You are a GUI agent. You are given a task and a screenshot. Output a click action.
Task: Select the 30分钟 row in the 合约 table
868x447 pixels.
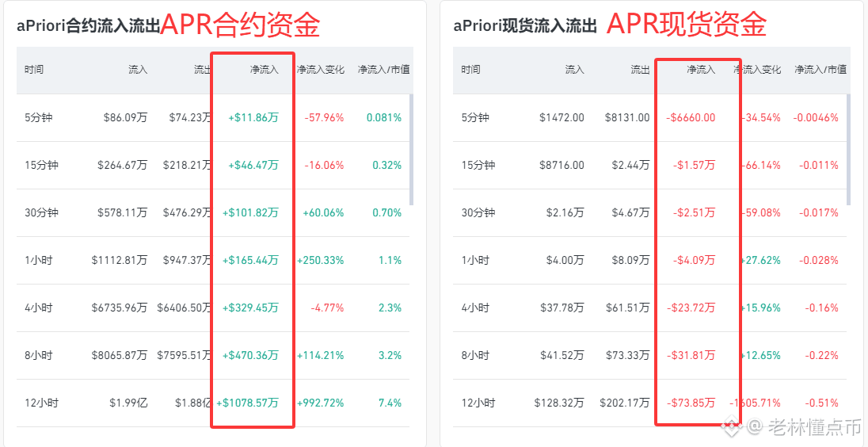pos(213,212)
